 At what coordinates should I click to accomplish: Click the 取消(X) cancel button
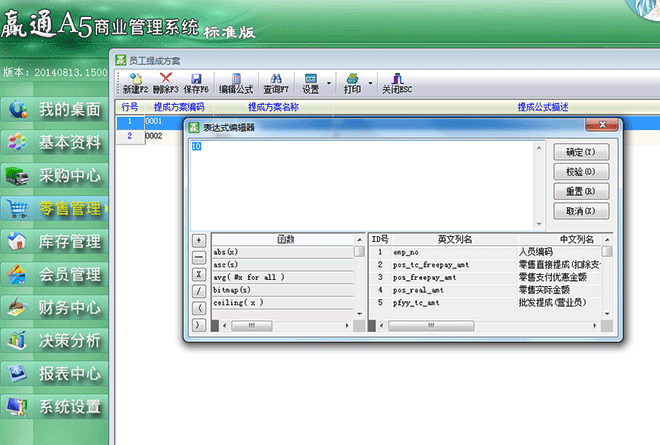pos(581,211)
